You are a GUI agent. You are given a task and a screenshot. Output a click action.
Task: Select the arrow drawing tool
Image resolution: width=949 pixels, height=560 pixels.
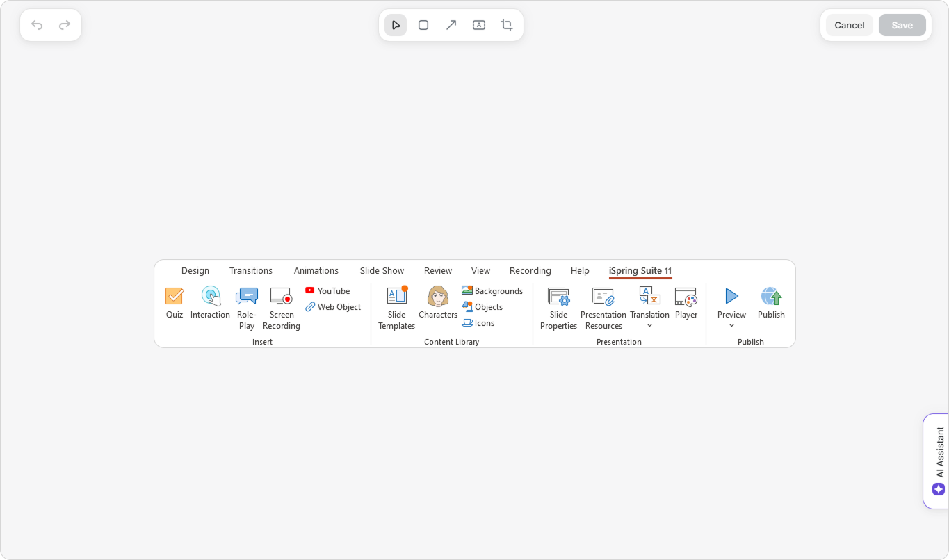pyautogui.click(x=451, y=25)
